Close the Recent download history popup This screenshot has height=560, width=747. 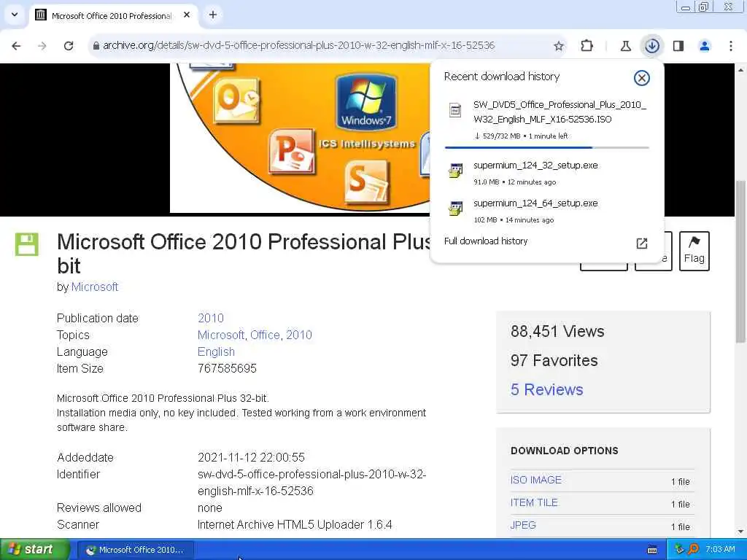(642, 77)
